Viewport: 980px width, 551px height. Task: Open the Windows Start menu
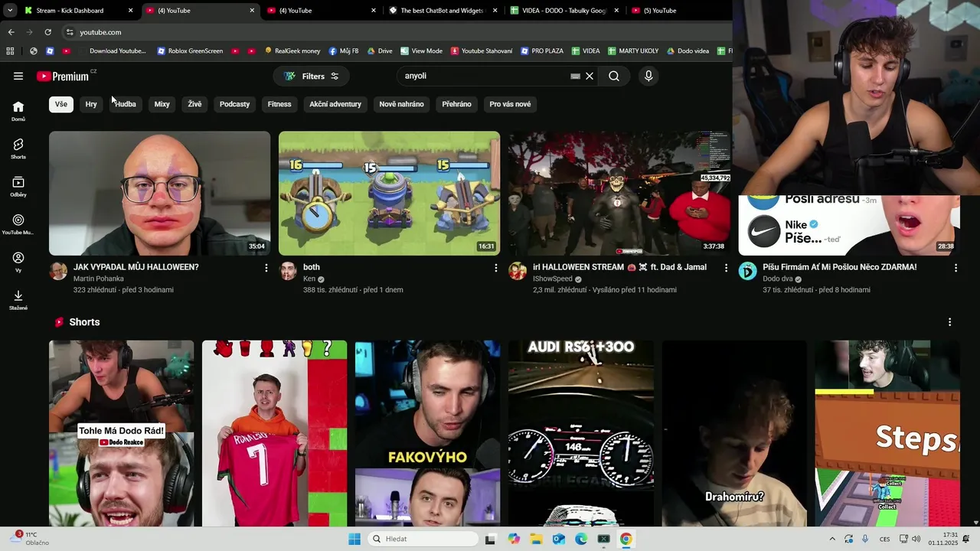pos(354,539)
